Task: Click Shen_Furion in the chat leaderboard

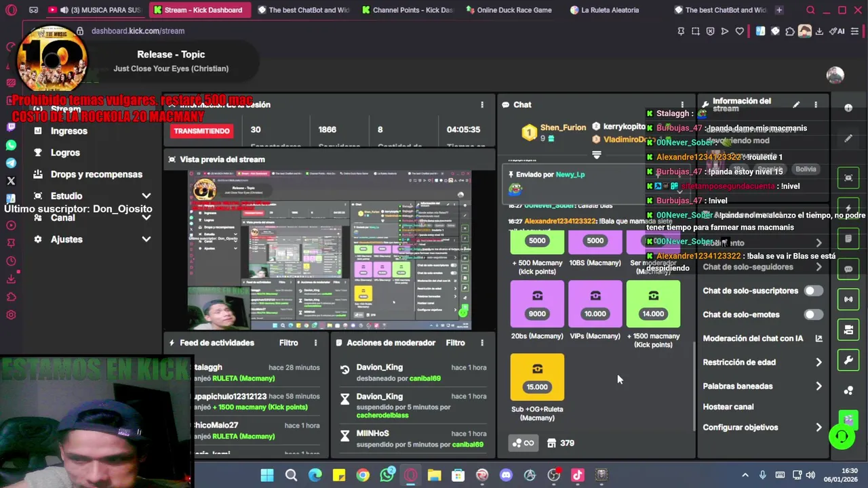Action: tap(563, 127)
